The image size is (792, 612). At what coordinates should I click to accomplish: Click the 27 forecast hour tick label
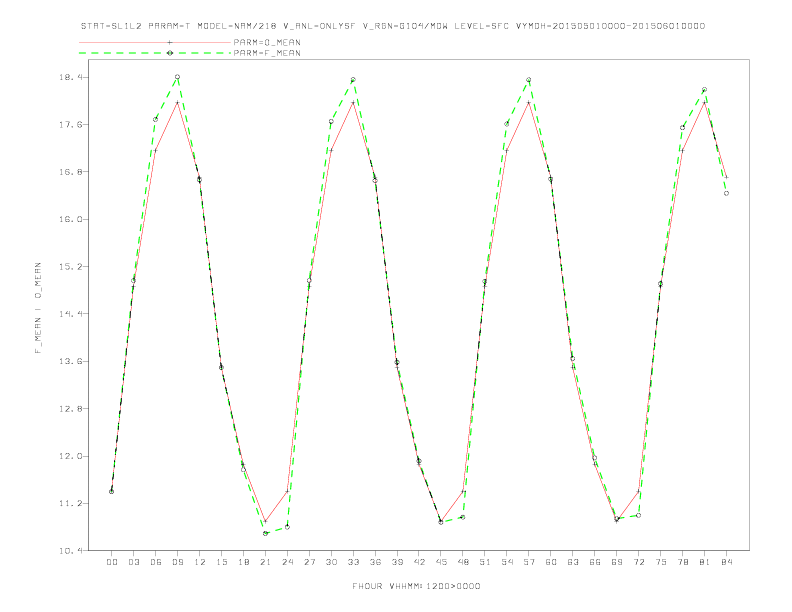point(309,562)
